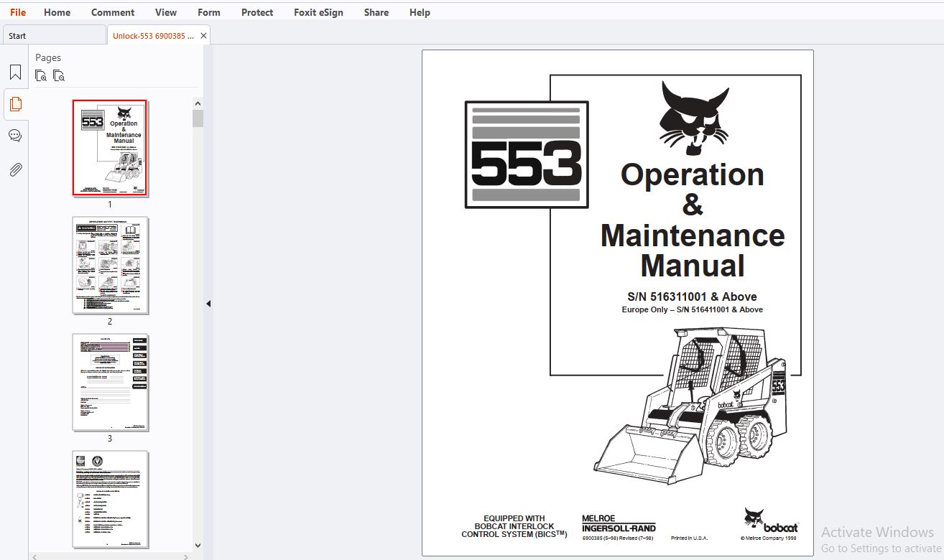Click 'EQUIPPED WITH BOBCAT INTERLOCK' text block
Screen dimensions: 944x560
click(x=514, y=526)
